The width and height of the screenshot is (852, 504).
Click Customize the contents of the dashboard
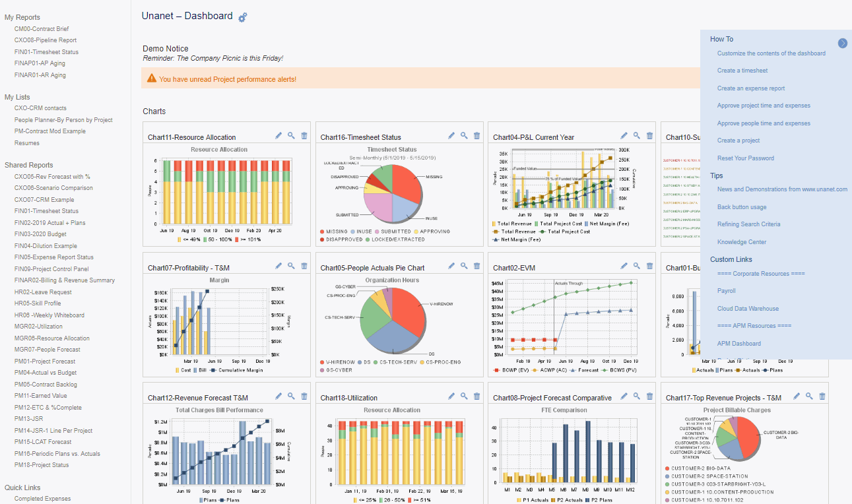tap(771, 53)
